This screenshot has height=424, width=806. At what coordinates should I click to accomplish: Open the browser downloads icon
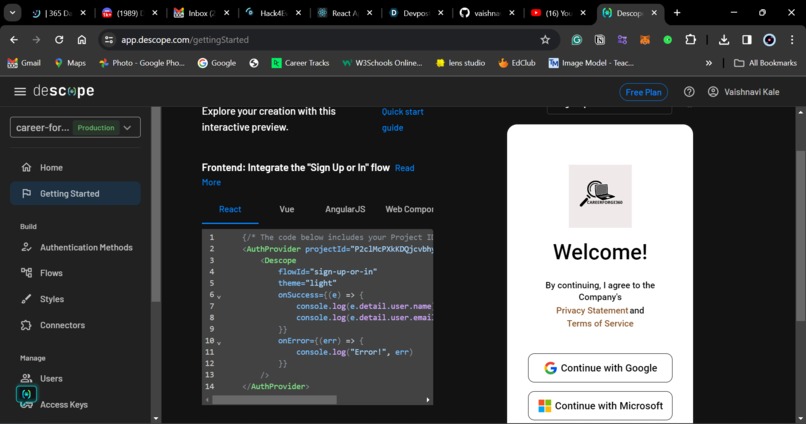[x=724, y=40]
